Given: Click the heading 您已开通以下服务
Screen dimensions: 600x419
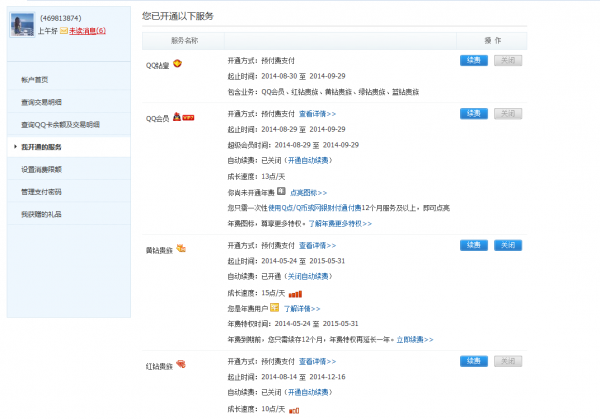Looking at the screenshot, I should tap(178, 16).
